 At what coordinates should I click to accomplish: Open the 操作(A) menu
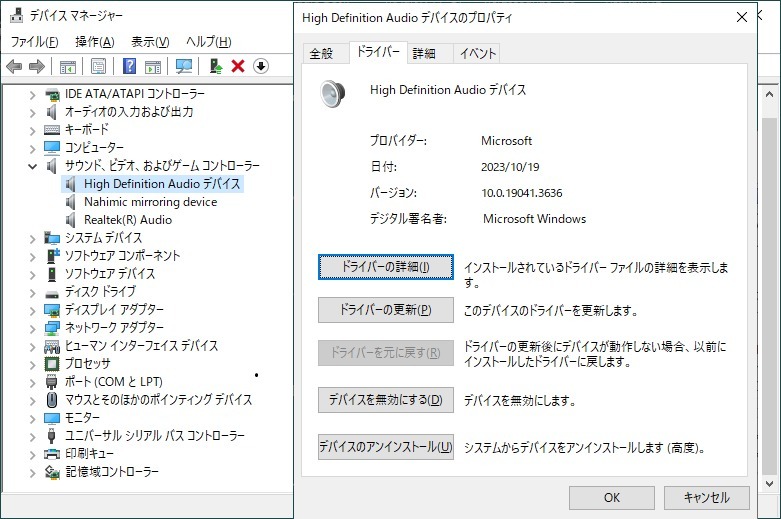pyautogui.click(x=95, y=42)
